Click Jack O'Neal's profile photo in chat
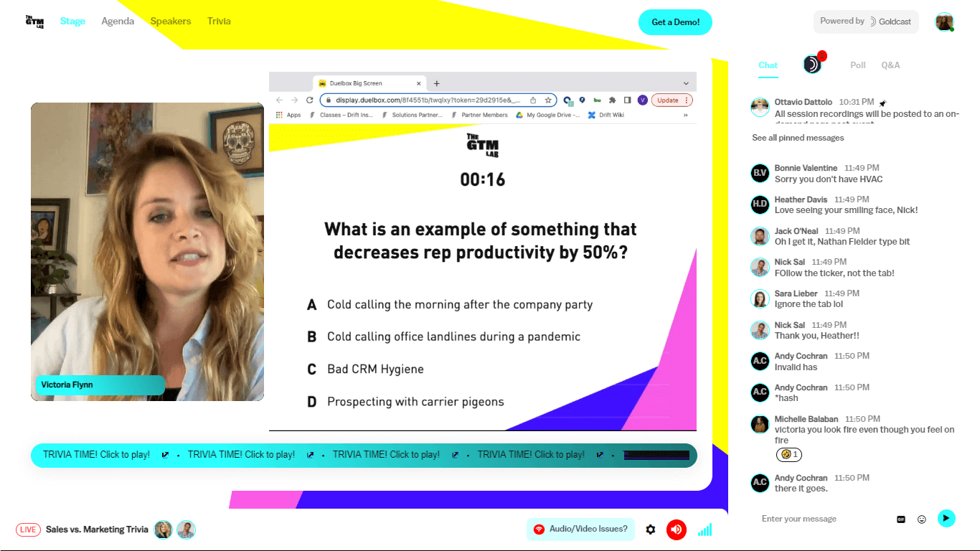The width and height of the screenshot is (980, 551). click(x=760, y=236)
